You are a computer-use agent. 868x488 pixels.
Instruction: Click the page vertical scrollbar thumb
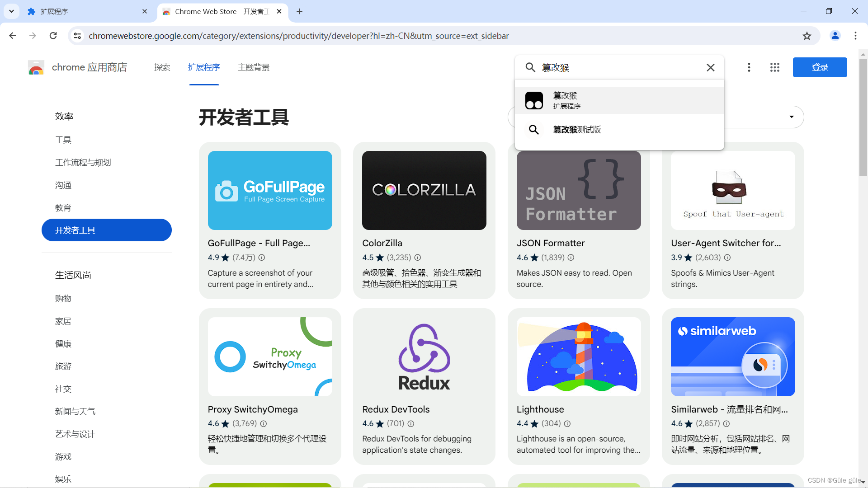click(863, 117)
